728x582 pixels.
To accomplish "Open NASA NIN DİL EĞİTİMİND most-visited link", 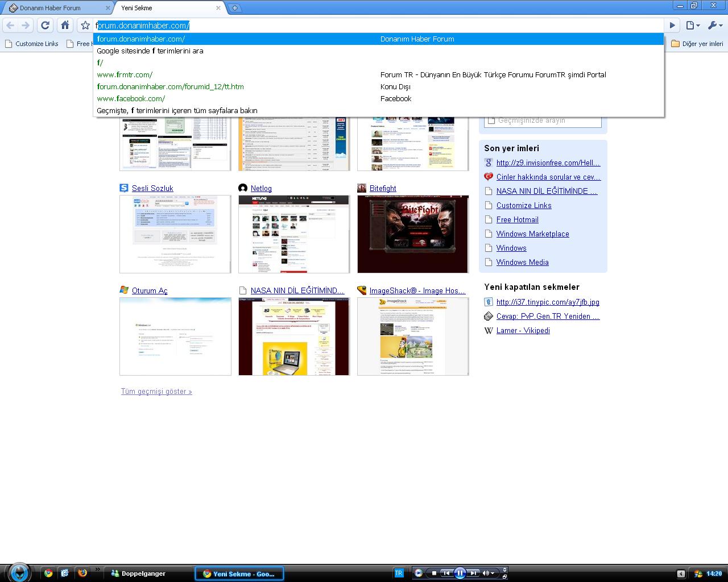I will pyautogui.click(x=297, y=290).
